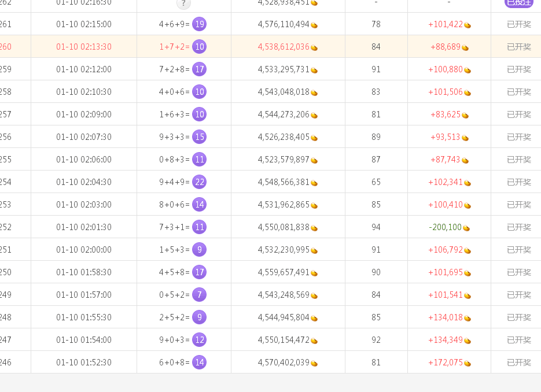Click the gold coin icon beside +106,792
The height and width of the screenshot is (392, 541).
coord(467,251)
